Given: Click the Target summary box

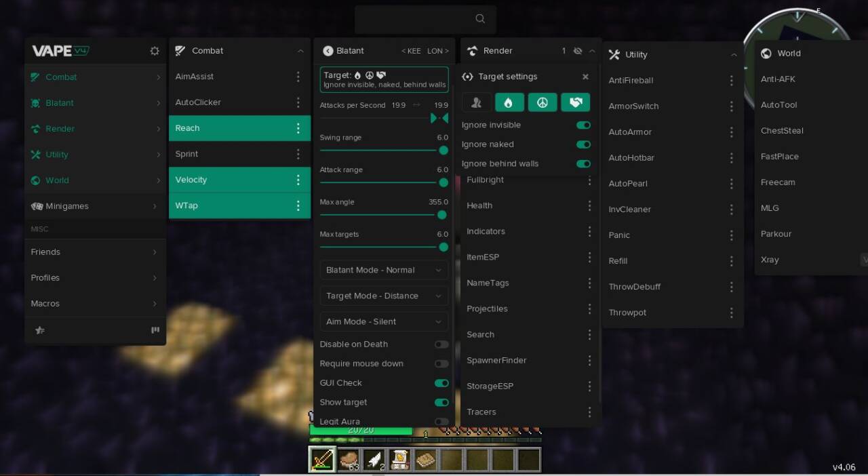Looking at the screenshot, I should point(384,79).
